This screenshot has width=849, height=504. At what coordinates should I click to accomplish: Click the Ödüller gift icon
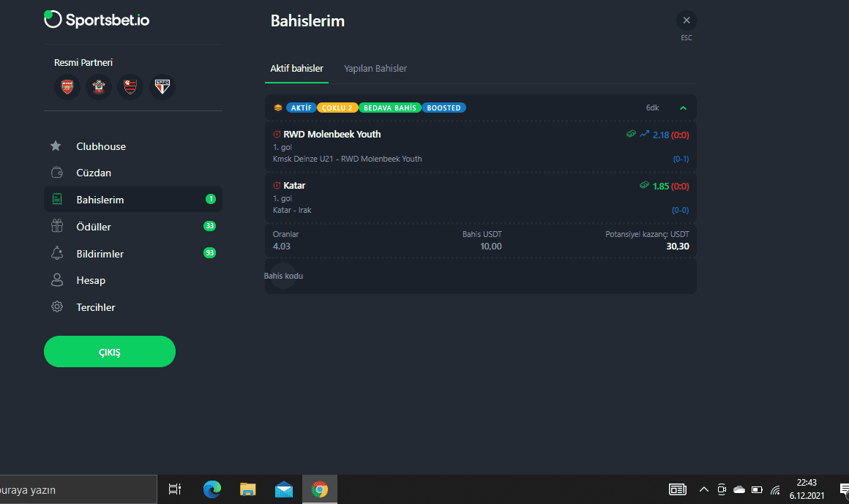57,226
